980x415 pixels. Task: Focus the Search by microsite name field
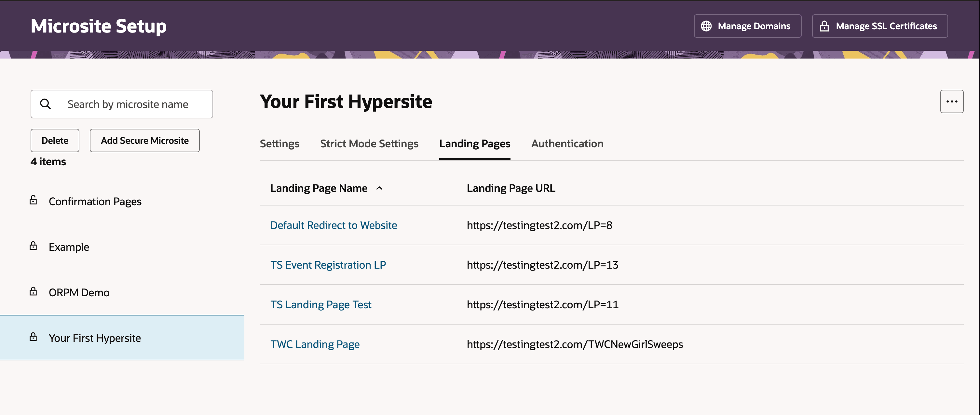[x=128, y=104]
